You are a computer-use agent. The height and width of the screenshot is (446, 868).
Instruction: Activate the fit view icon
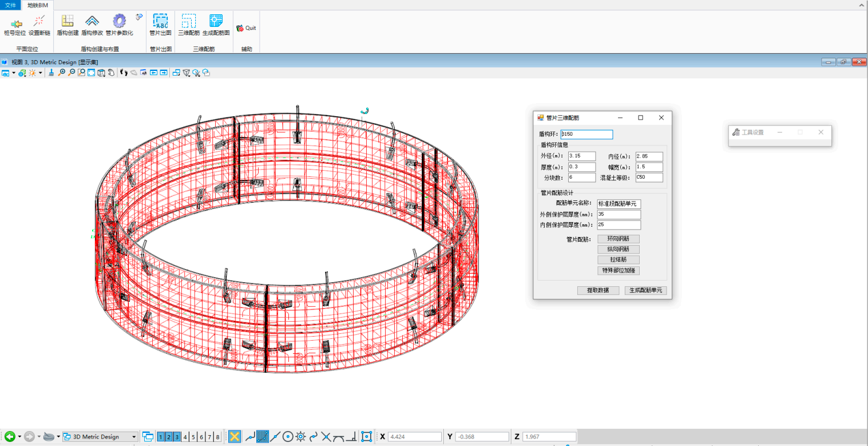[91, 73]
